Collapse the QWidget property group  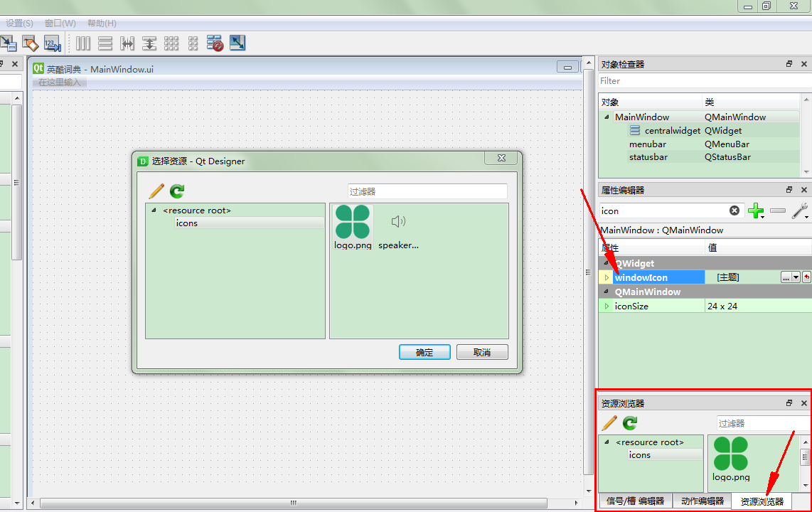[x=607, y=263]
